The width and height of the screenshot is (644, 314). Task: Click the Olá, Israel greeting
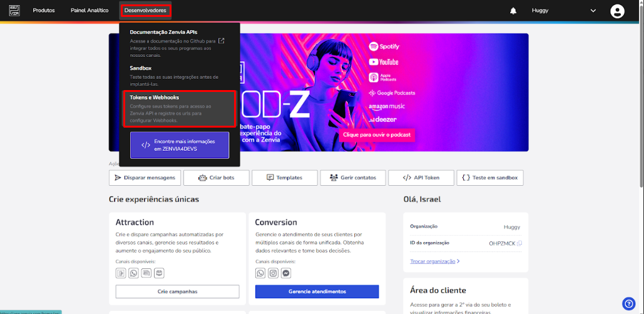(x=423, y=200)
